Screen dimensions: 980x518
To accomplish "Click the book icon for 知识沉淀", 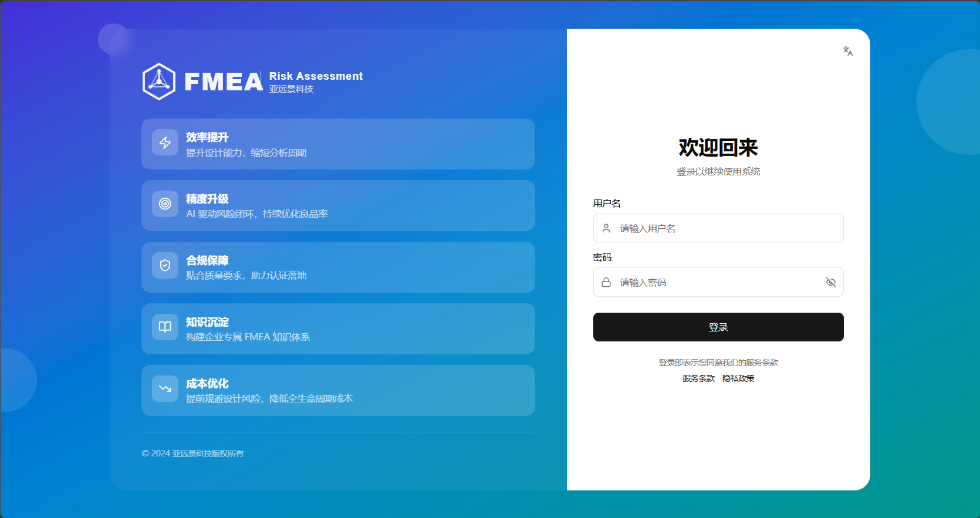I will click(x=165, y=327).
